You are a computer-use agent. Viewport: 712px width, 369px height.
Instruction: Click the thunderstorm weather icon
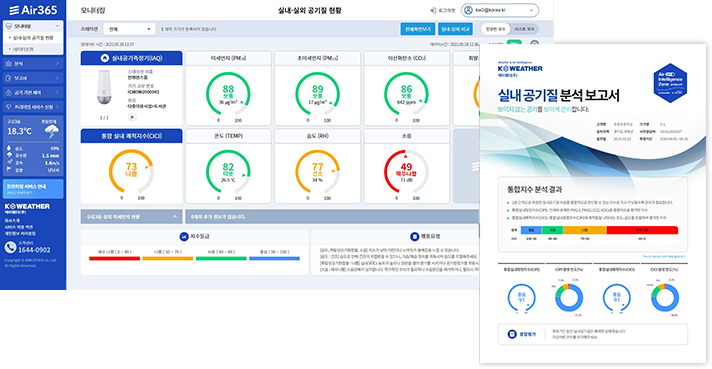pyautogui.click(x=51, y=132)
